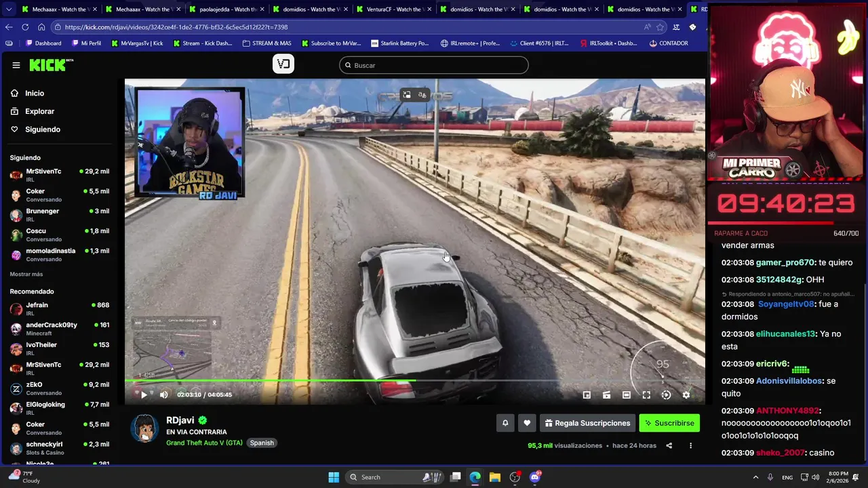868x488 pixels.
Task: Switch to first Mechaaax browser tab
Action: 58,9
